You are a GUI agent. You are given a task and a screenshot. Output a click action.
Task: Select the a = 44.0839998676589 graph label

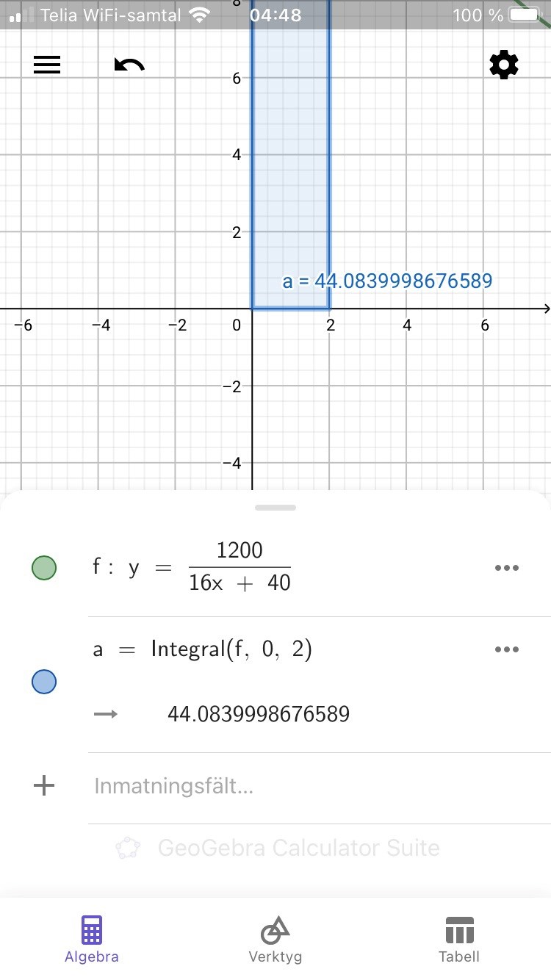387,281
